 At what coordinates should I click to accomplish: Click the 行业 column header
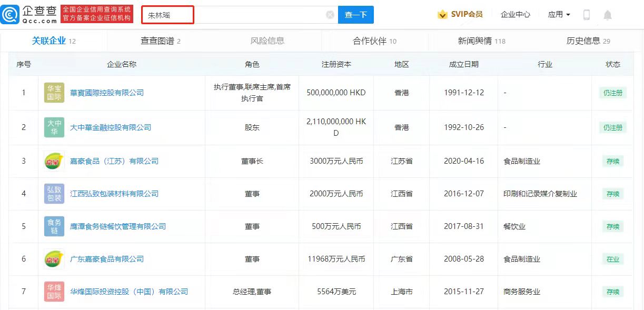(545, 64)
